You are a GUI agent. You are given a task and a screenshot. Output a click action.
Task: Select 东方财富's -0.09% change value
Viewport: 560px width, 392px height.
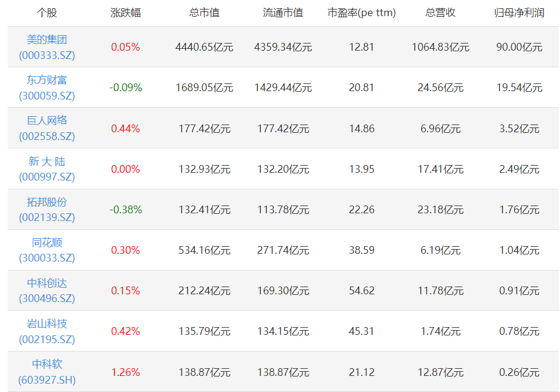125,88
